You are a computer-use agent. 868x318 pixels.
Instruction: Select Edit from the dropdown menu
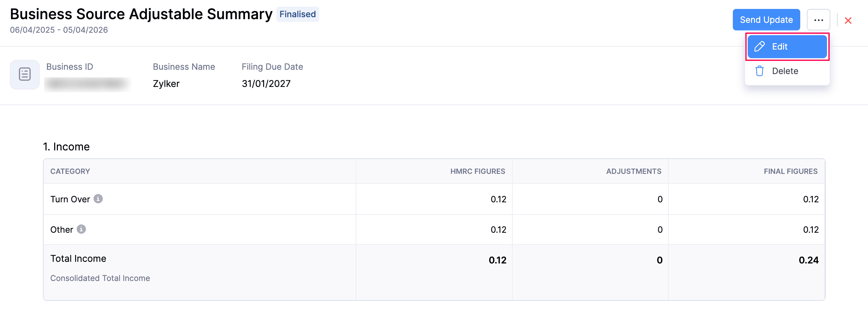[787, 47]
